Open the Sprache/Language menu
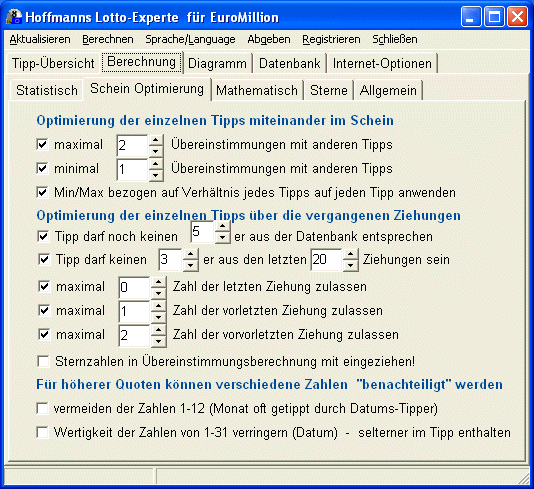This screenshot has width=534, height=489. coord(190,39)
